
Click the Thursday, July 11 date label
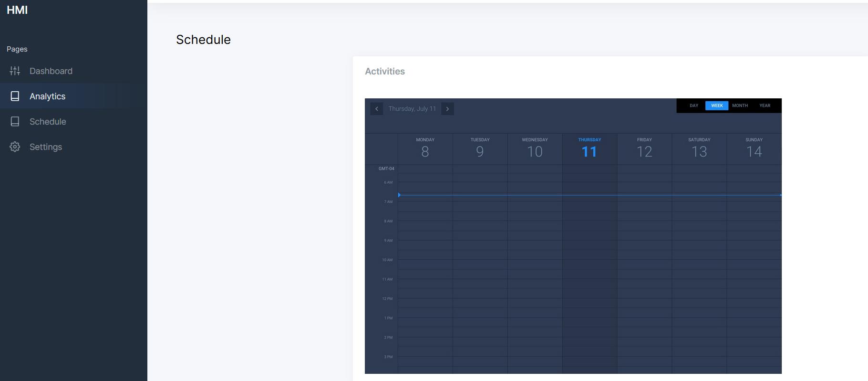click(x=412, y=109)
